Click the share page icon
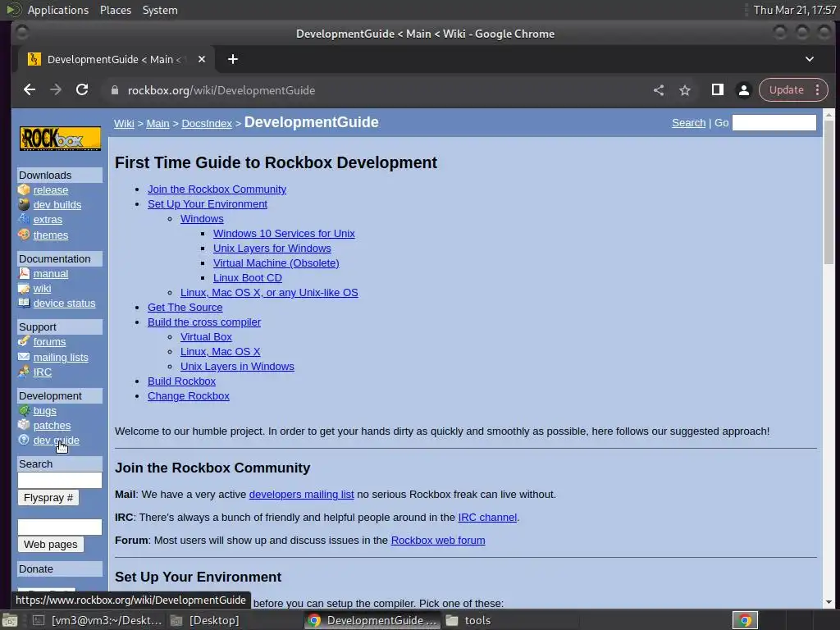Viewport: 840px width, 630px height. 659,90
